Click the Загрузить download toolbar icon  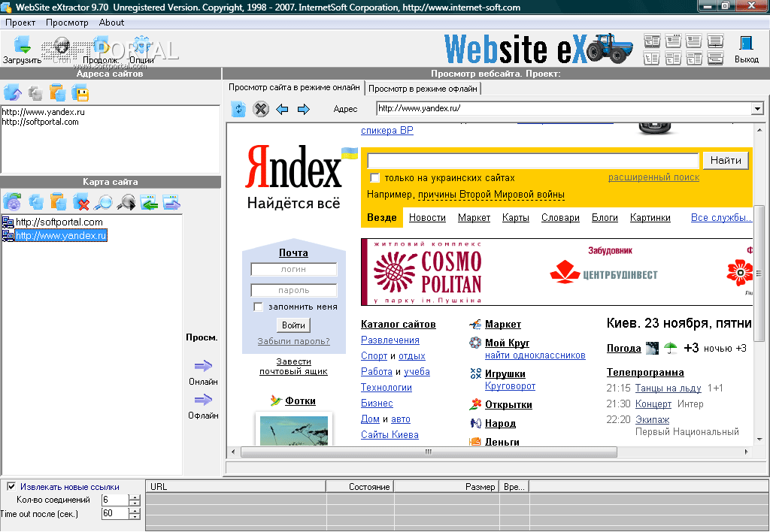[x=22, y=45]
